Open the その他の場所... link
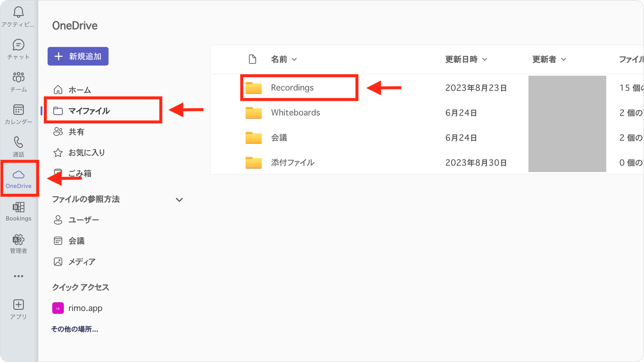This screenshot has height=362, width=644. tap(74, 329)
